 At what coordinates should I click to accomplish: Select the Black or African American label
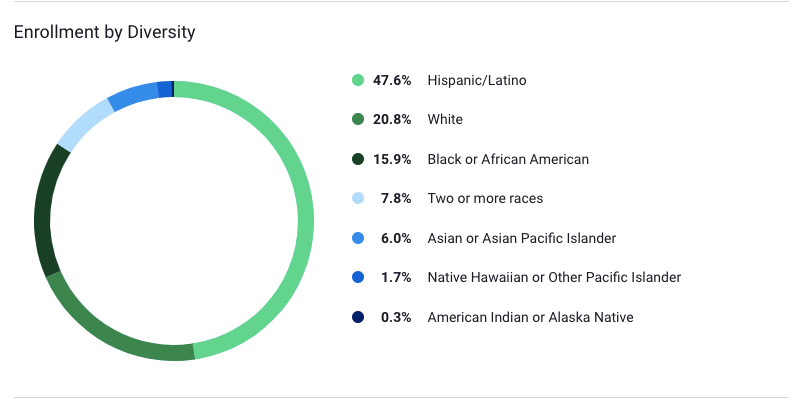(508, 159)
